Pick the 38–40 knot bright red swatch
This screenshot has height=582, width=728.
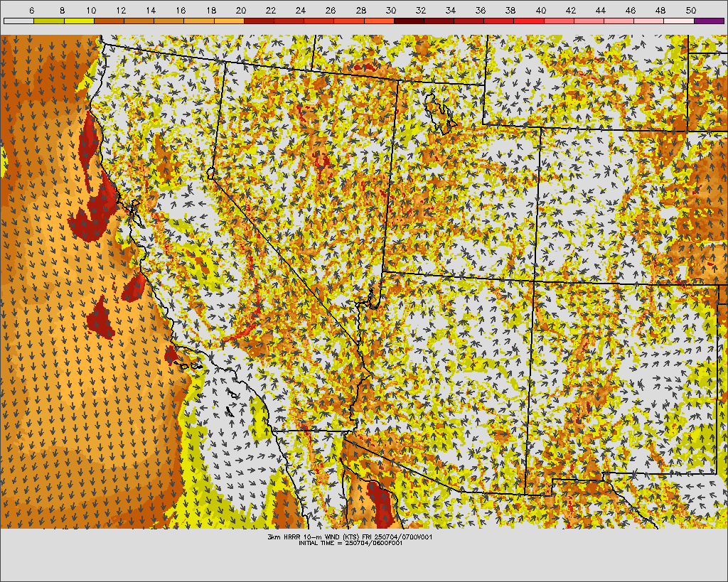[x=529, y=21]
